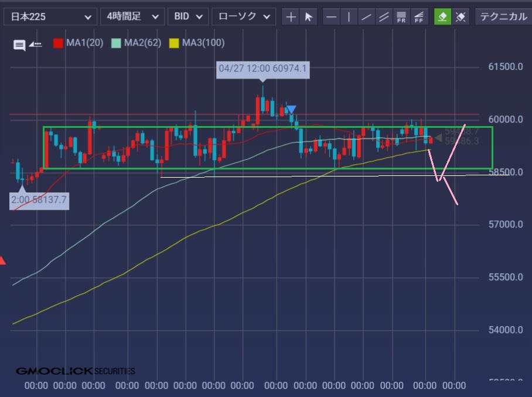Toggle the chart comment bubble icon

tap(19, 45)
